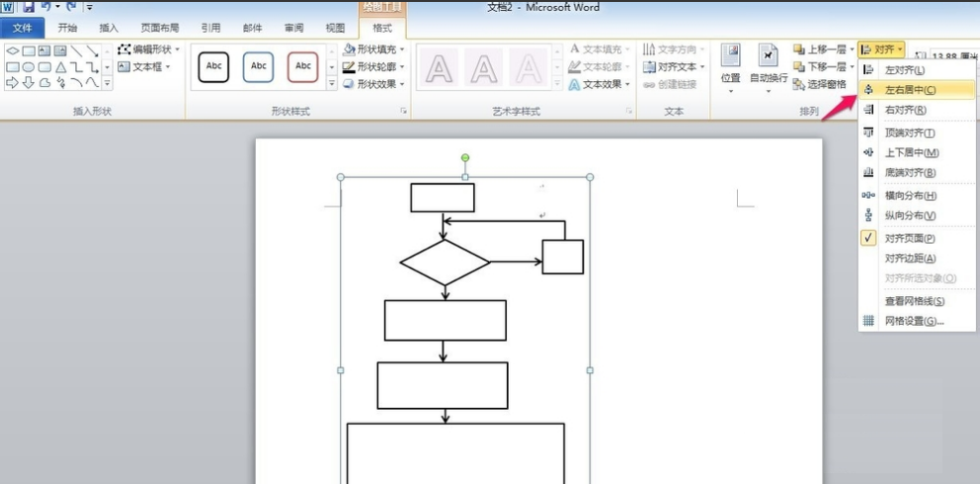Image resolution: width=980 pixels, height=484 pixels.
Task: Choose 左对齐(L) from the align menu
Action: 917,70
